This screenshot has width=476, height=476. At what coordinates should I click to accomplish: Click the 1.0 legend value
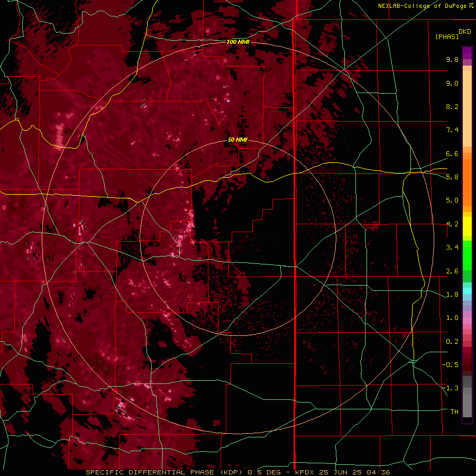tap(452, 318)
